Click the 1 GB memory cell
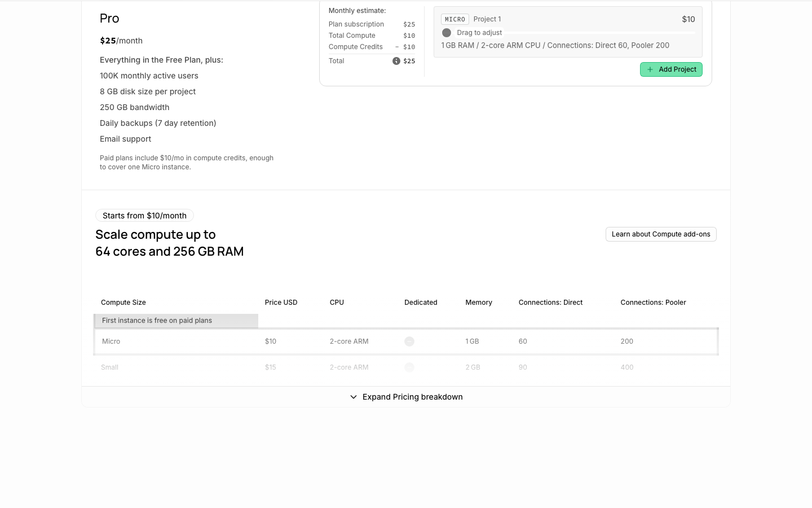The width and height of the screenshot is (812, 508). pos(472,341)
